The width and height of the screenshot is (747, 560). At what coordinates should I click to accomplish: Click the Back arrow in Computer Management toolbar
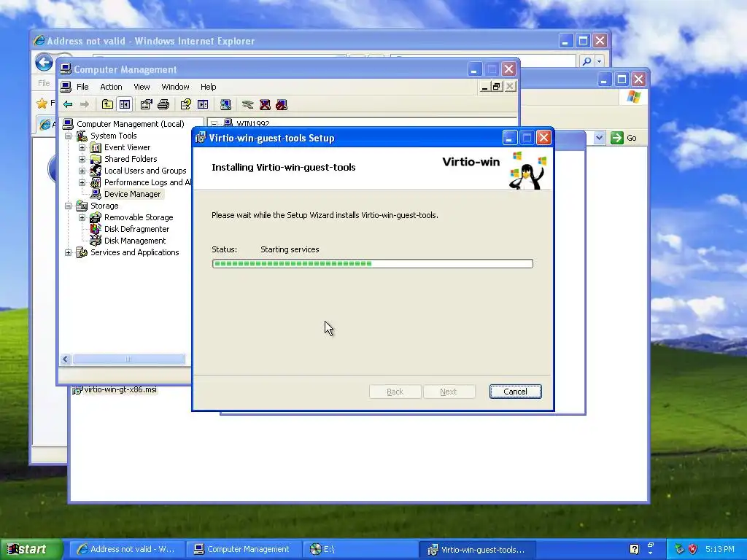tap(68, 104)
